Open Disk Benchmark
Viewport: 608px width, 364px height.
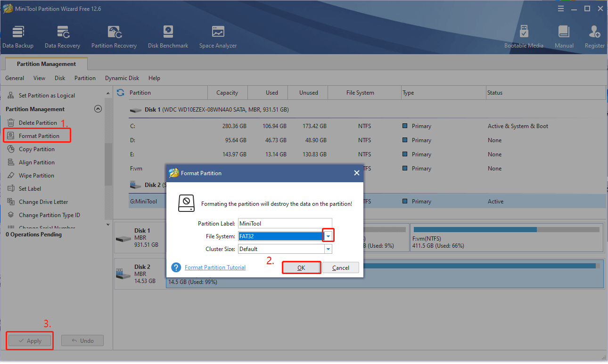click(x=168, y=37)
